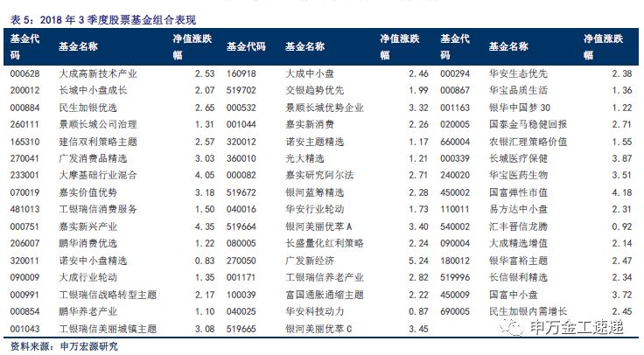
Task: Click fund code 000628
Action: tap(25, 73)
